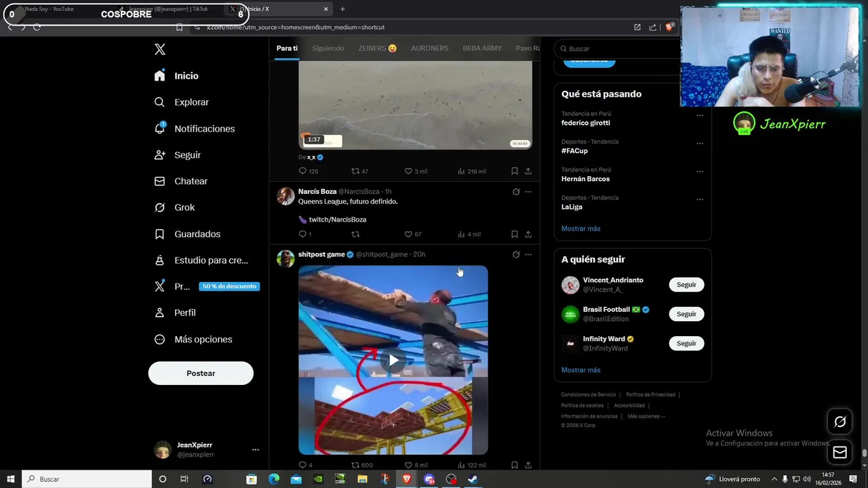Open options for #FACup trend
868x488 pixels.
click(700, 143)
